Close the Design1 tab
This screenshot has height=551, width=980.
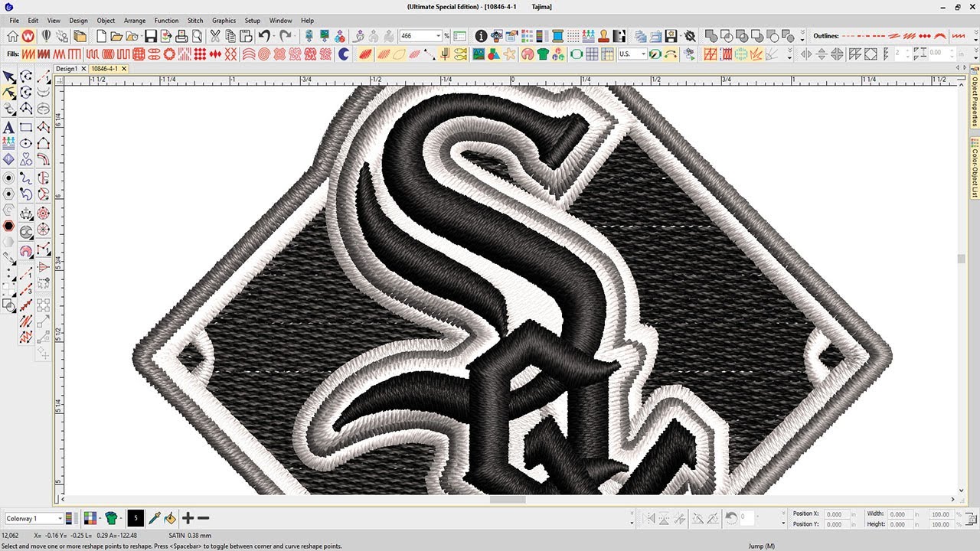tap(83, 69)
